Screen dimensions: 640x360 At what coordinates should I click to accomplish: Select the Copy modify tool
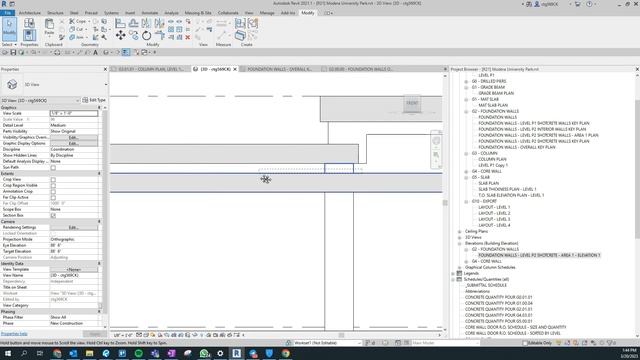(x=133, y=36)
